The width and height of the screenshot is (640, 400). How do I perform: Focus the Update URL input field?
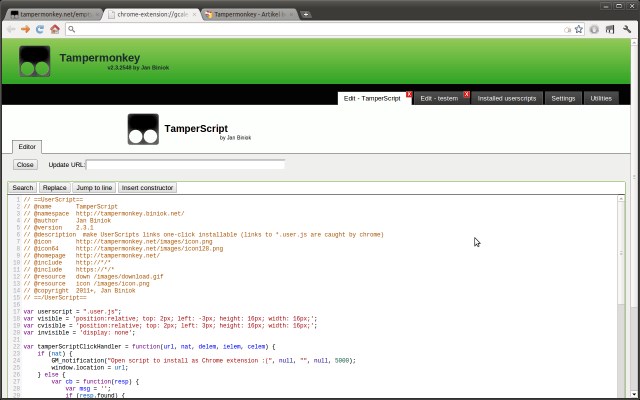(186, 164)
